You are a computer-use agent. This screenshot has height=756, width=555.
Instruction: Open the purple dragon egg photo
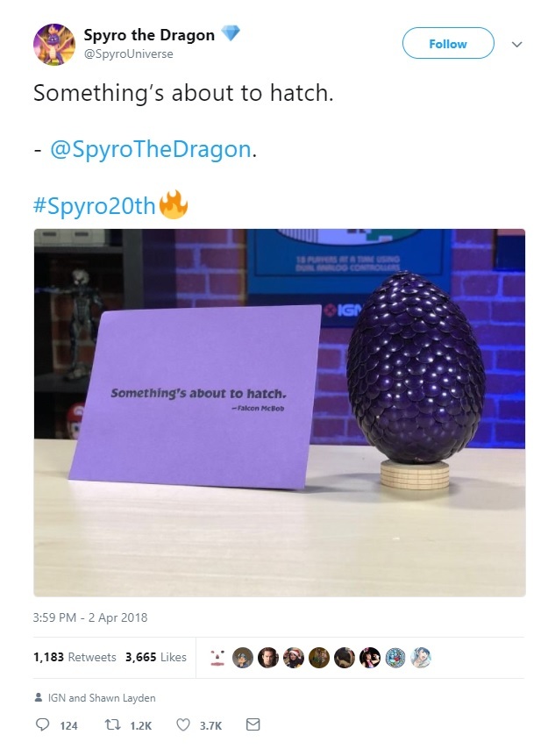point(280,413)
